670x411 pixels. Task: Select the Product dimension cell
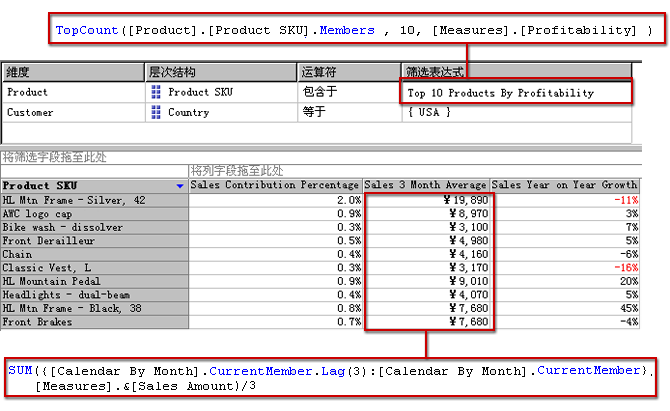pyautogui.click(x=73, y=92)
